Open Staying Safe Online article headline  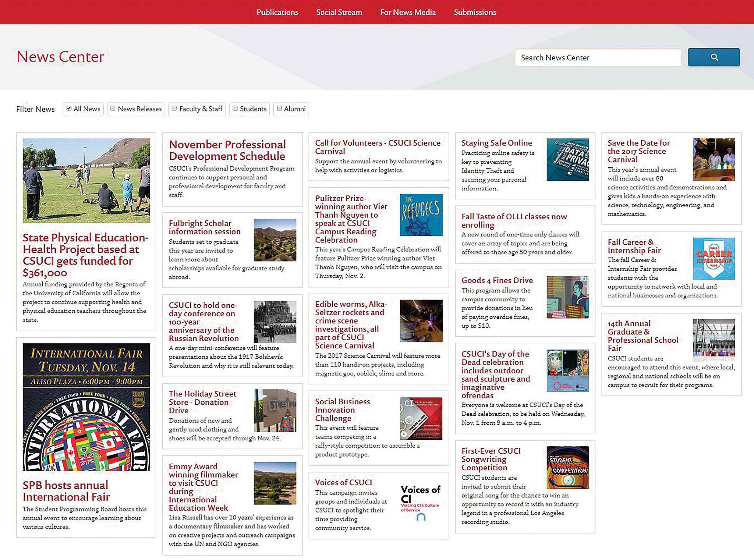pos(497,143)
